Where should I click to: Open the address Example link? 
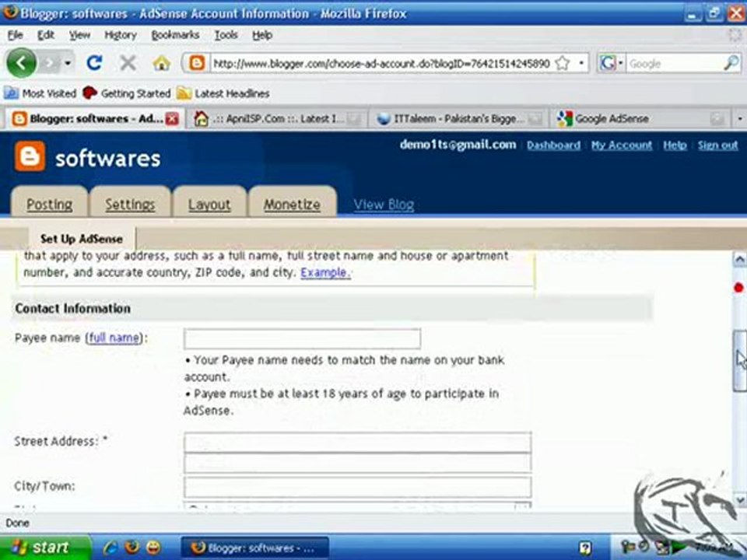[325, 272]
